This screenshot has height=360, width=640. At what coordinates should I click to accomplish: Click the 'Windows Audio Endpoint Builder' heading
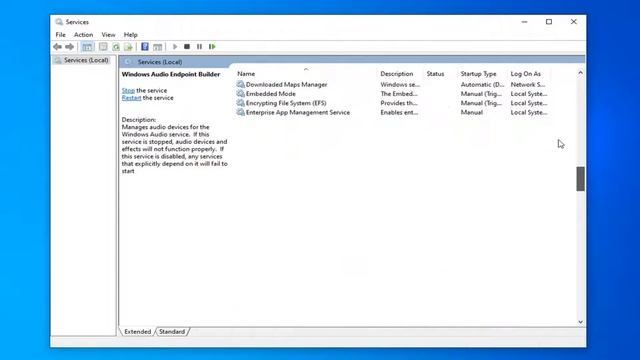click(171, 74)
